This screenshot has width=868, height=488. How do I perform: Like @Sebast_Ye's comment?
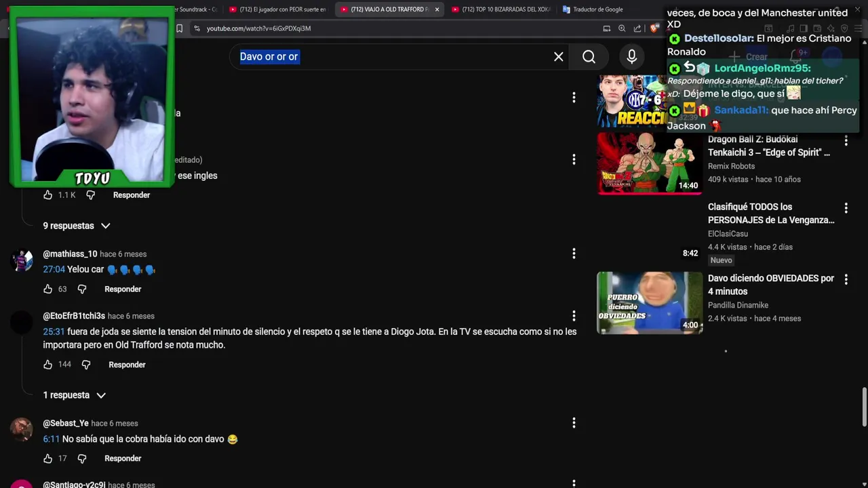tap(47, 459)
